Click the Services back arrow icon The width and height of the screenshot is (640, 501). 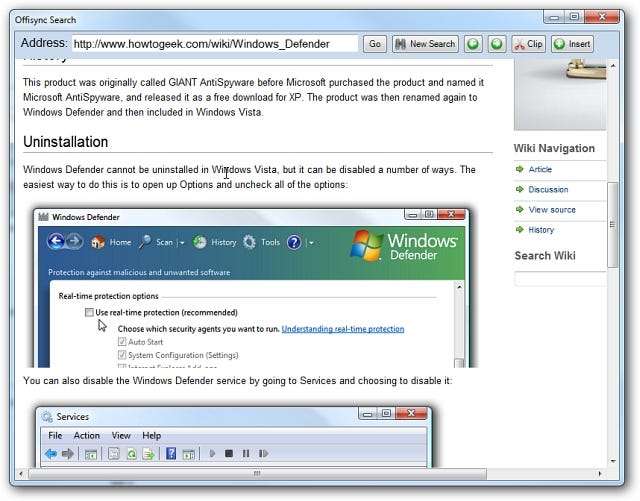coord(51,454)
